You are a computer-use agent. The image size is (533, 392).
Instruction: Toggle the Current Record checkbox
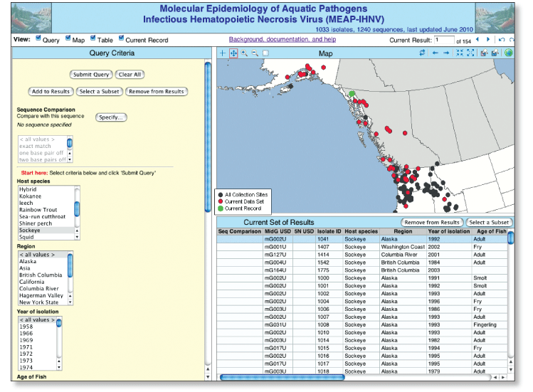[x=121, y=39]
